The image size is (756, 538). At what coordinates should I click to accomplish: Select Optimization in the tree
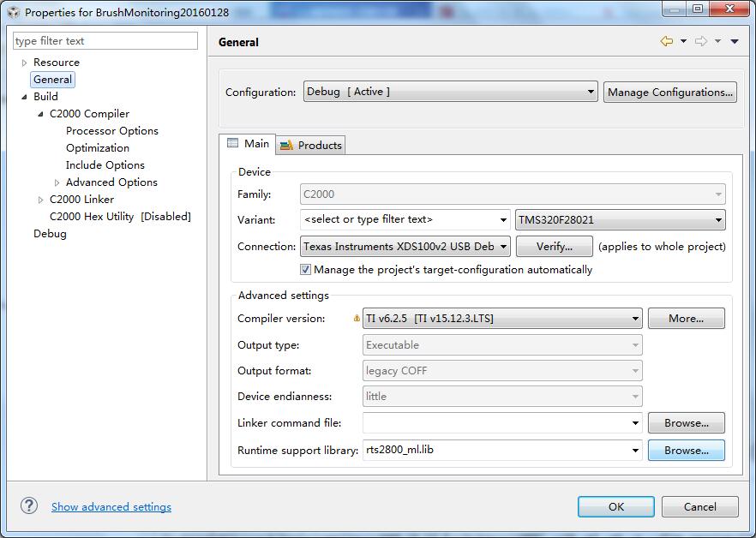(98, 148)
